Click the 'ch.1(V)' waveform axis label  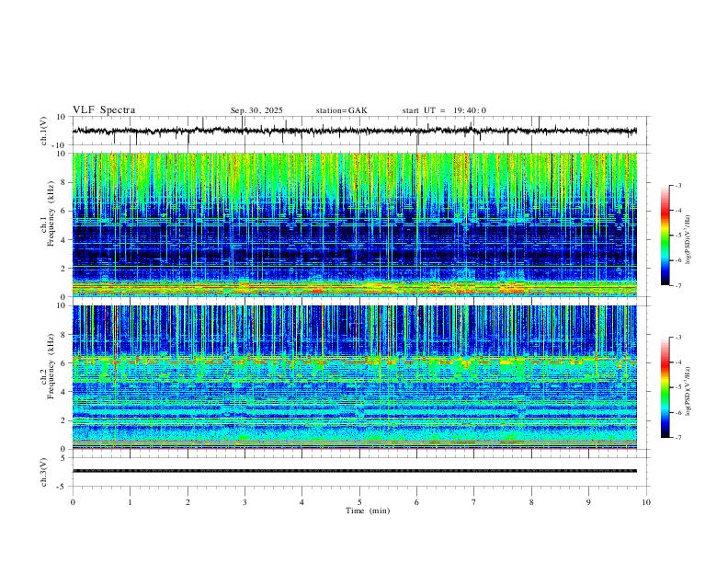click(44, 131)
